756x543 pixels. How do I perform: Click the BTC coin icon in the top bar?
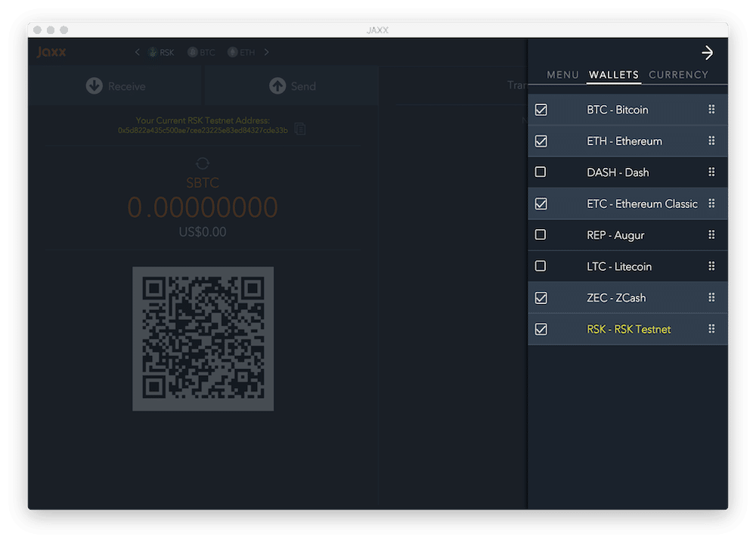point(192,52)
